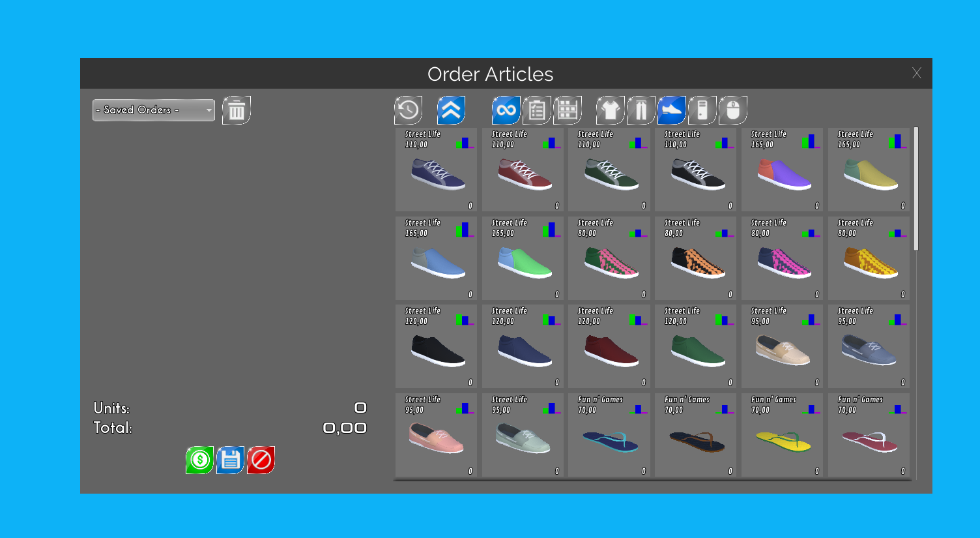Viewport: 980px width, 538px height.
Task: Select the yellow and green 165,00 slip-on
Action: point(869,170)
